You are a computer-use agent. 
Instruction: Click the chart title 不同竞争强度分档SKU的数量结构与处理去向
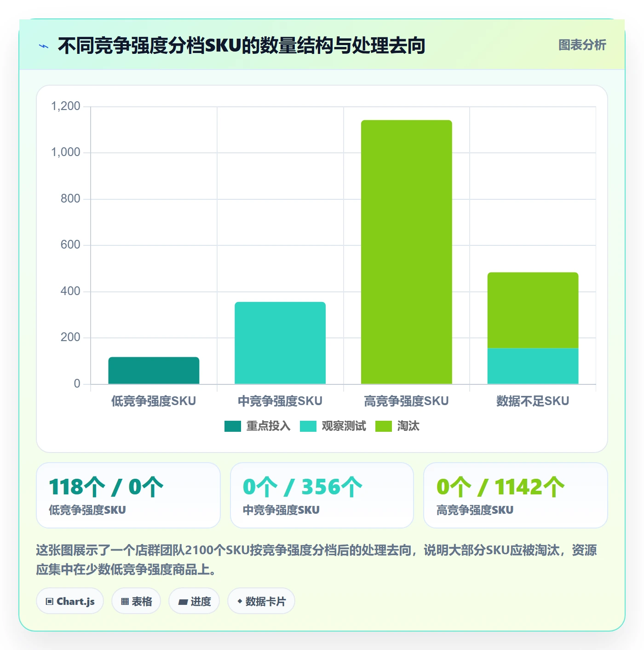241,46
